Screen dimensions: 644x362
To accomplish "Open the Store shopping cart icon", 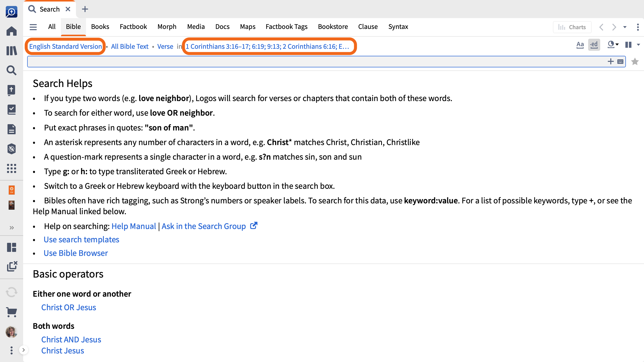I will (12, 312).
